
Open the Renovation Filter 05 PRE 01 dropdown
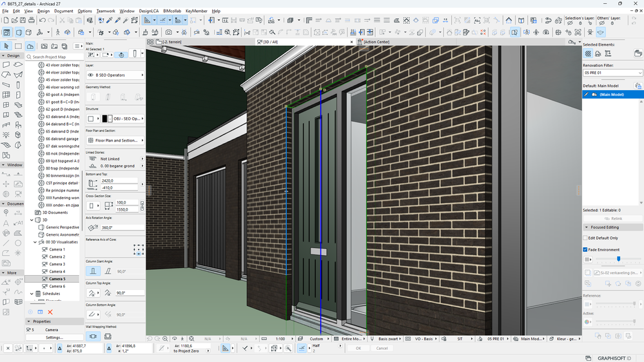[612, 73]
